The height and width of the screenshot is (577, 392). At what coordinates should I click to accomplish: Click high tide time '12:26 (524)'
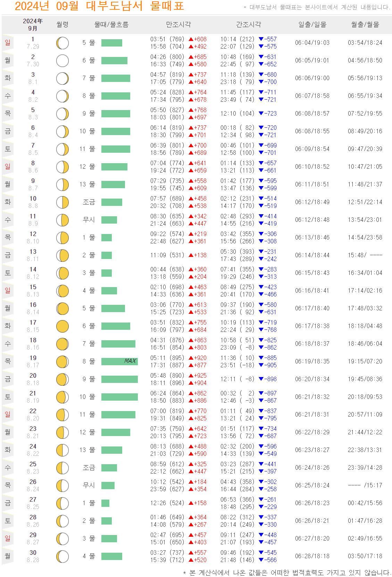click(x=167, y=503)
